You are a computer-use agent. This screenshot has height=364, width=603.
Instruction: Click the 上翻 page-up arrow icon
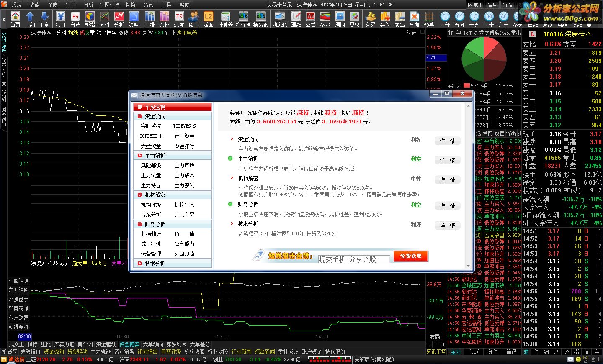pos(30,19)
